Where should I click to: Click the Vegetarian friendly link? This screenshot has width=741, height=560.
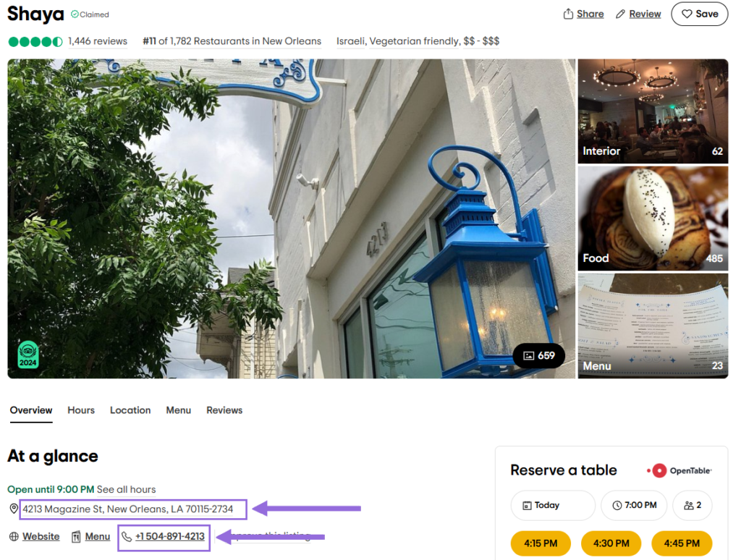coord(415,41)
